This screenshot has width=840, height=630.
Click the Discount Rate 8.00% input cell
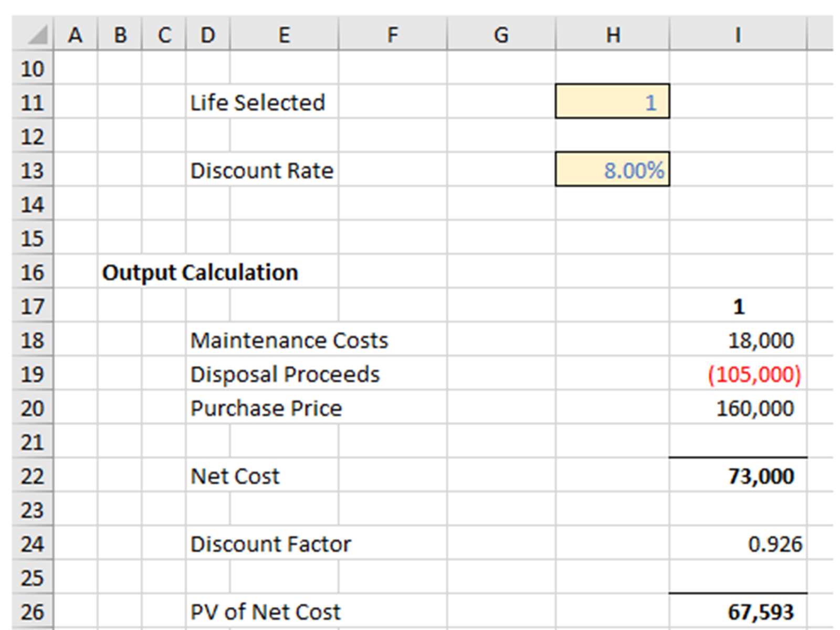click(612, 170)
